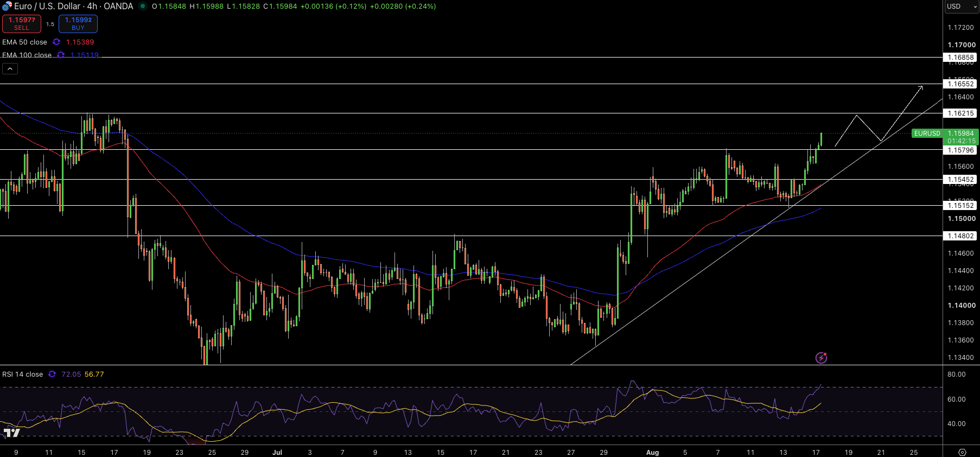The image size is (980, 457).
Task: Click the refresh icon beside EMA 100
Action: coord(61,55)
